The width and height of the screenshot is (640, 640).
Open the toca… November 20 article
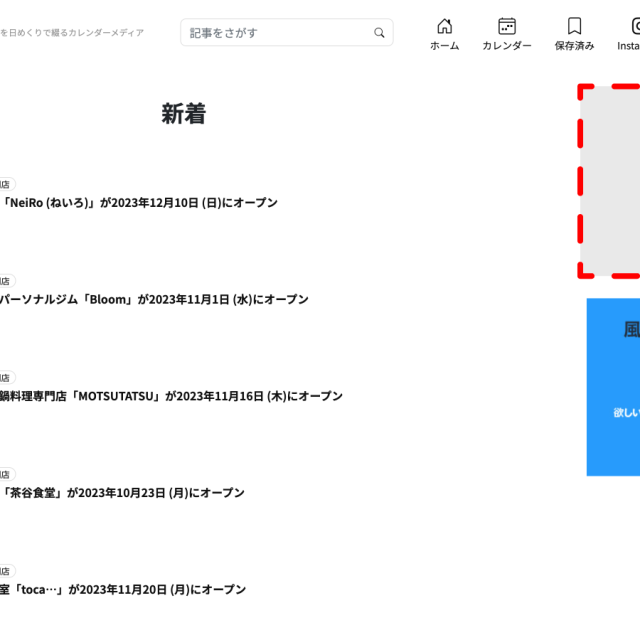click(123, 590)
